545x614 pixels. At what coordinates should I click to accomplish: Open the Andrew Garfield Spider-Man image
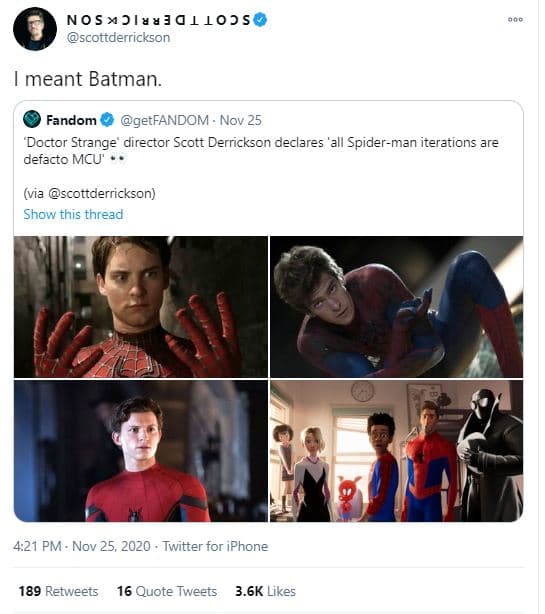(x=396, y=307)
